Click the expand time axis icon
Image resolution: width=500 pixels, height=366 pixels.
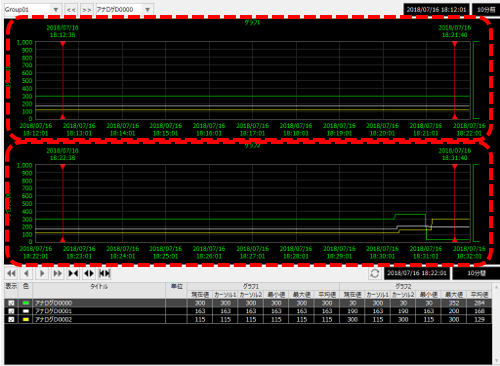point(89,274)
